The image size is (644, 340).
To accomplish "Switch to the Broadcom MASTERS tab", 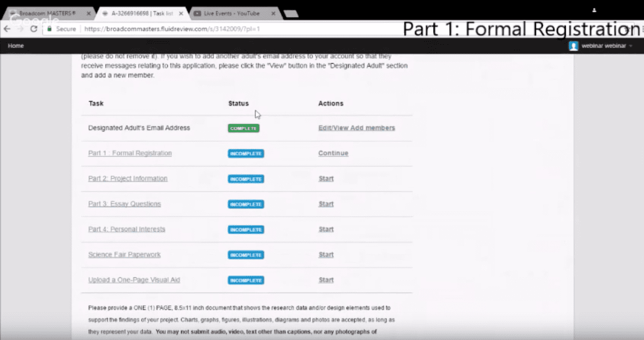I will pyautogui.click(x=46, y=14).
